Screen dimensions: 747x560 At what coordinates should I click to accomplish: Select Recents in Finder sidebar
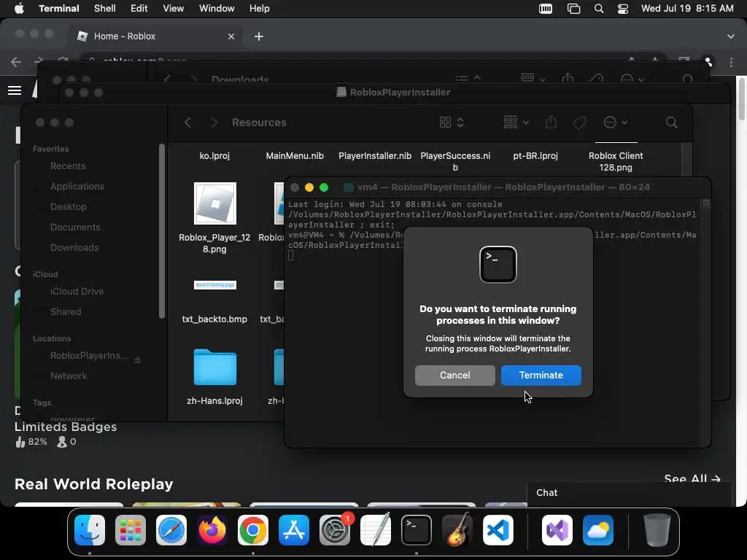pos(68,166)
